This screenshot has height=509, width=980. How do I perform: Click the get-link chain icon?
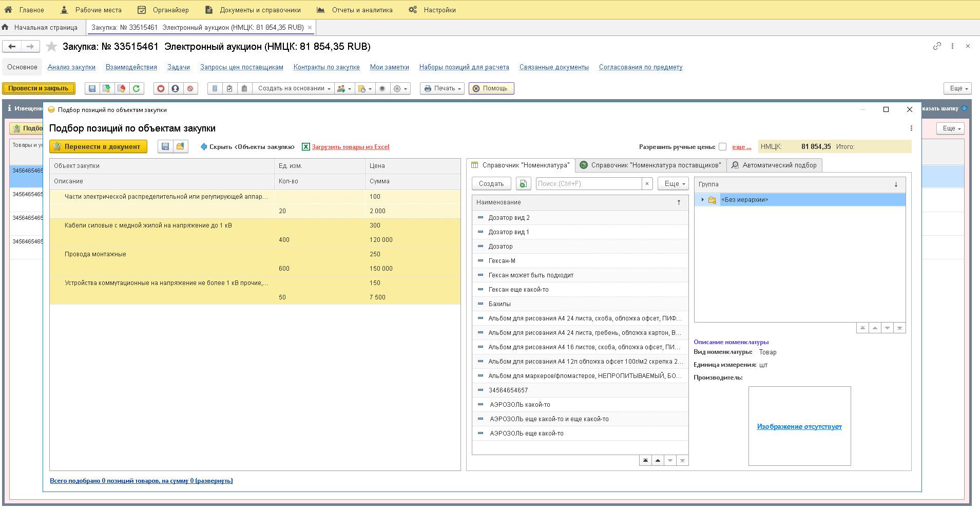937,46
